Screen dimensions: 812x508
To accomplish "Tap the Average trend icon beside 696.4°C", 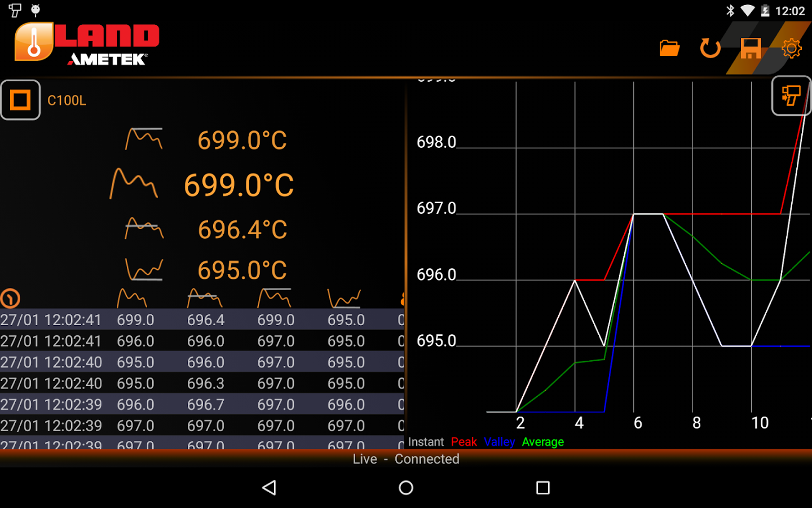I will 144,228.
